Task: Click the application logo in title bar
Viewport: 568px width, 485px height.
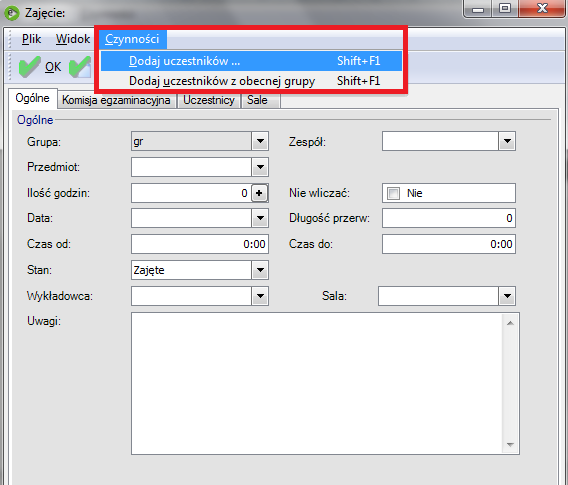Action: point(12,13)
